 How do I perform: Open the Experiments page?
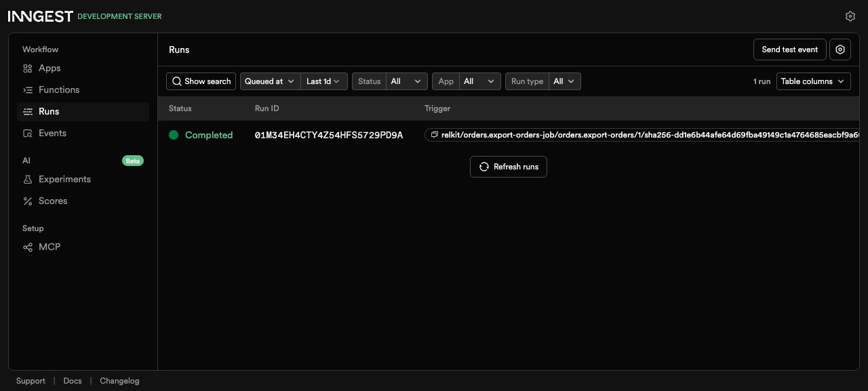coord(83,180)
